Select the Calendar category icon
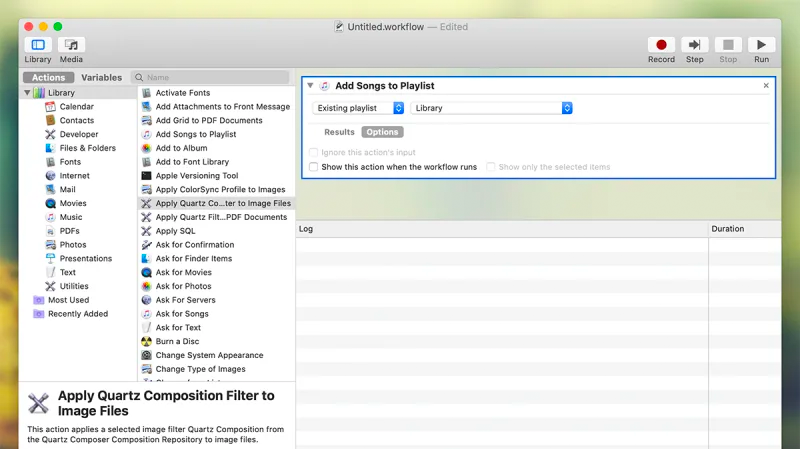 (x=50, y=107)
